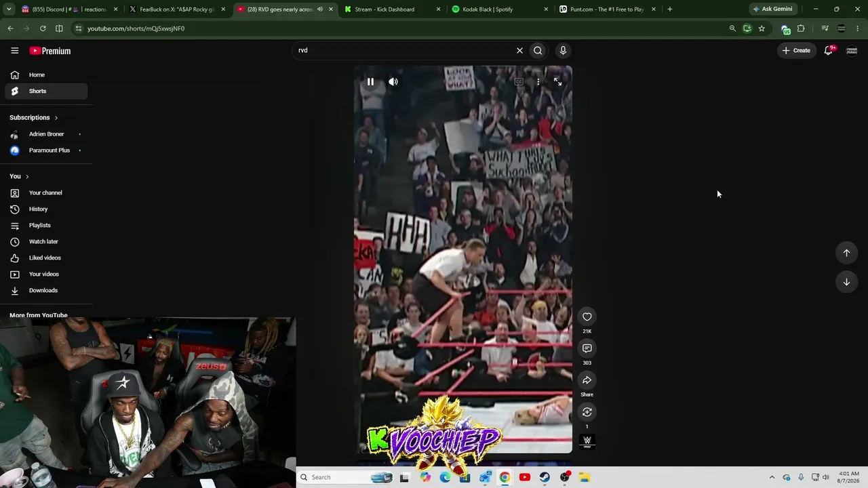Open the Chrome extensions puzzle icon

click(x=801, y=28)
